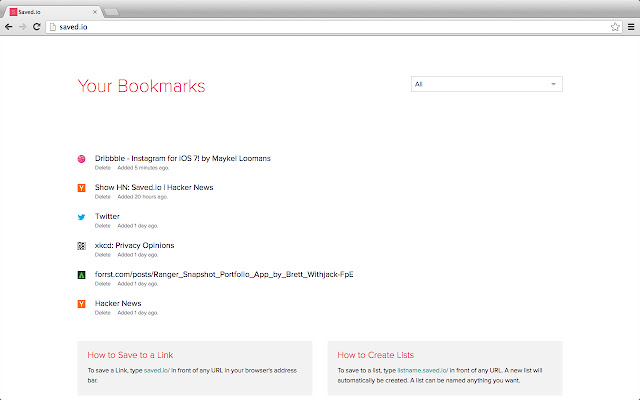
Task: Delete the Show HN: Saved.io bookmark
Action: click(x=102, y=197)
